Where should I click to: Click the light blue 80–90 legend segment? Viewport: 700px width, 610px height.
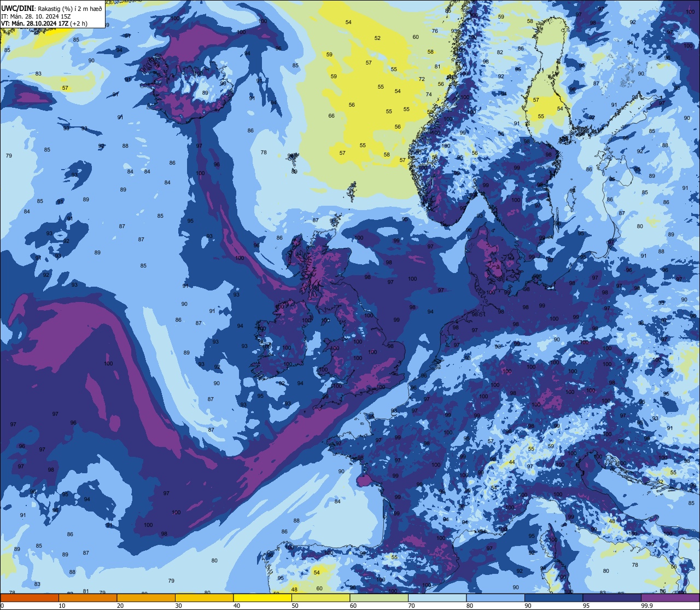(x=495, y=597)
